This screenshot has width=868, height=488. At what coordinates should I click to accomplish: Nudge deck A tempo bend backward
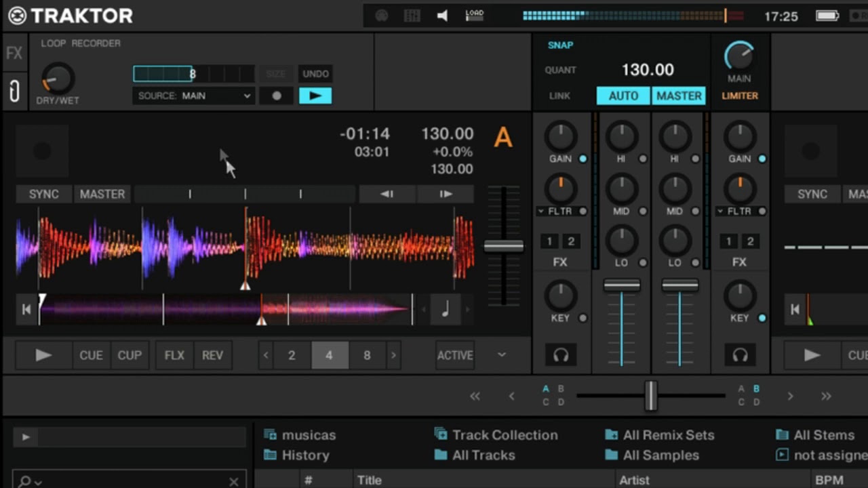point(387,194)
